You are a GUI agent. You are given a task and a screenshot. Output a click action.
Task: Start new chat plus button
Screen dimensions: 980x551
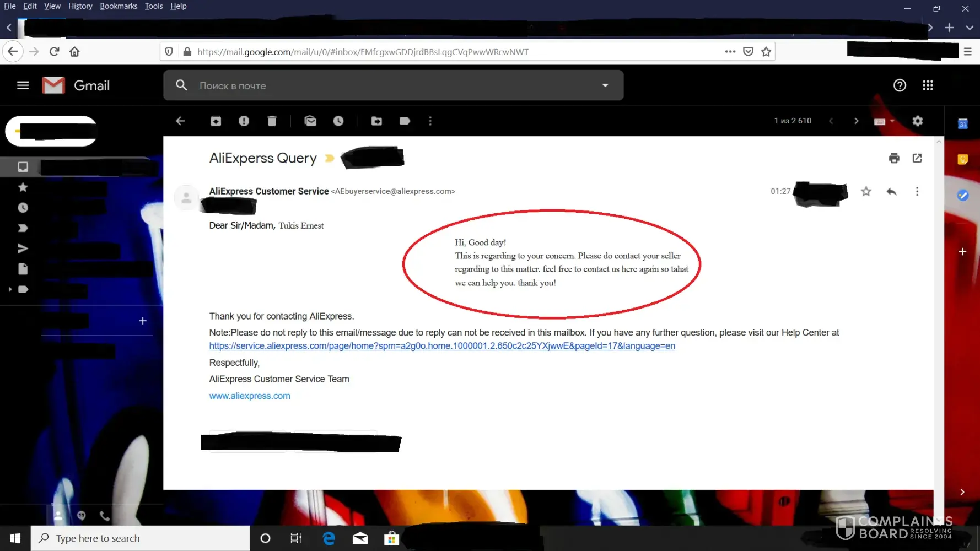click(x=142, y=321)
